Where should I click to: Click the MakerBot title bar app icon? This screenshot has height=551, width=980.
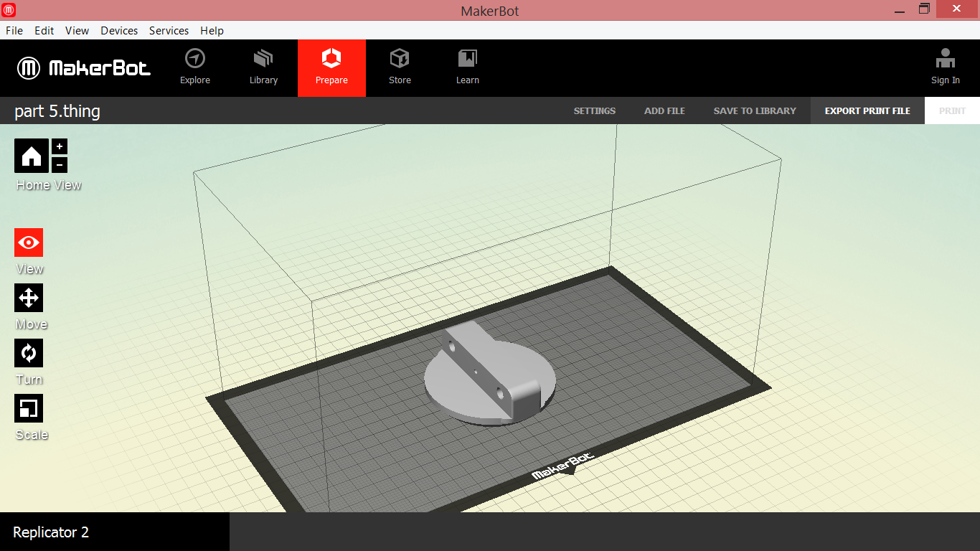click(9, 9)
